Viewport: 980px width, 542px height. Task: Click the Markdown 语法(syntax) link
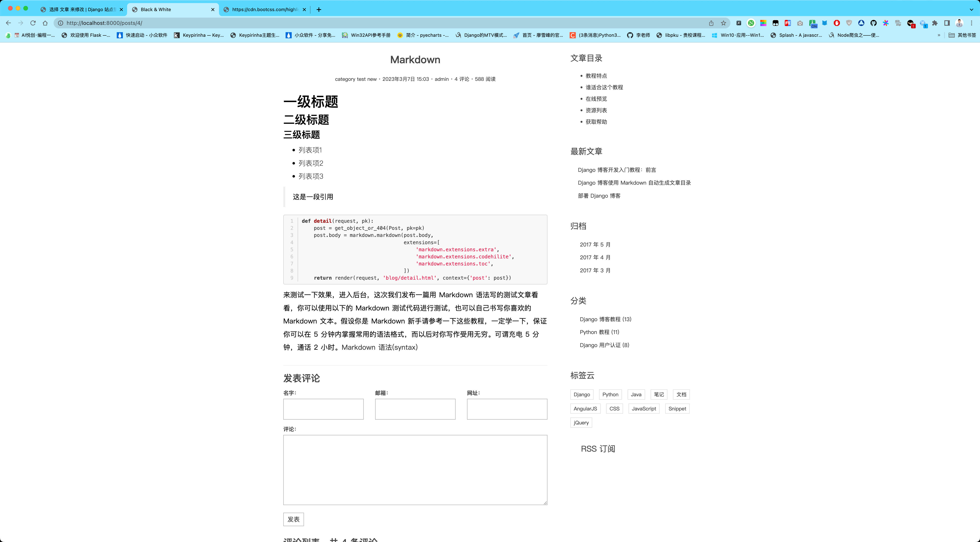380,347
